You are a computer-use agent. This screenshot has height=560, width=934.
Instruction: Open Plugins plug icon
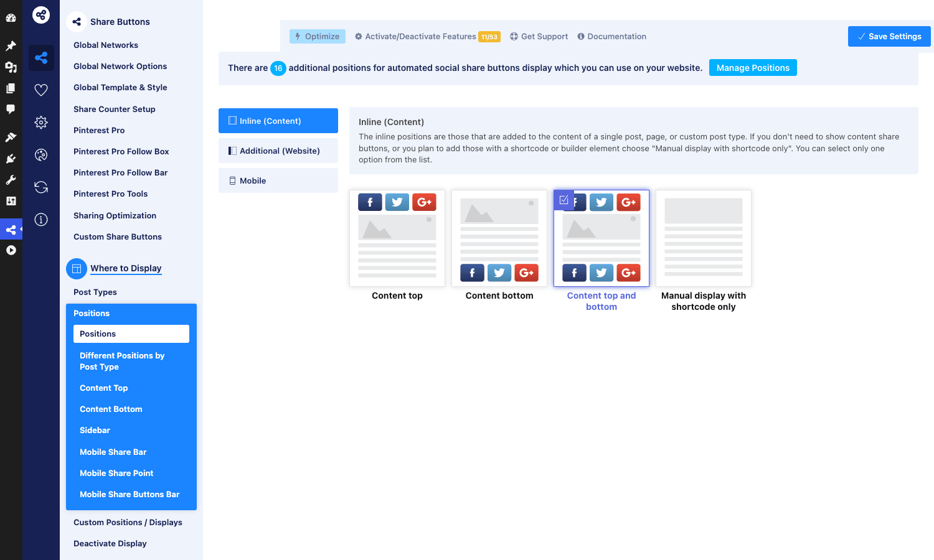(11, 159)
